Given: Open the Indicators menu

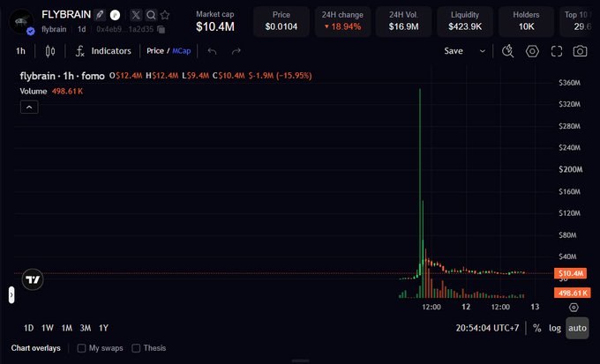Looking at the screenshot, I should [x=103, y=51].
